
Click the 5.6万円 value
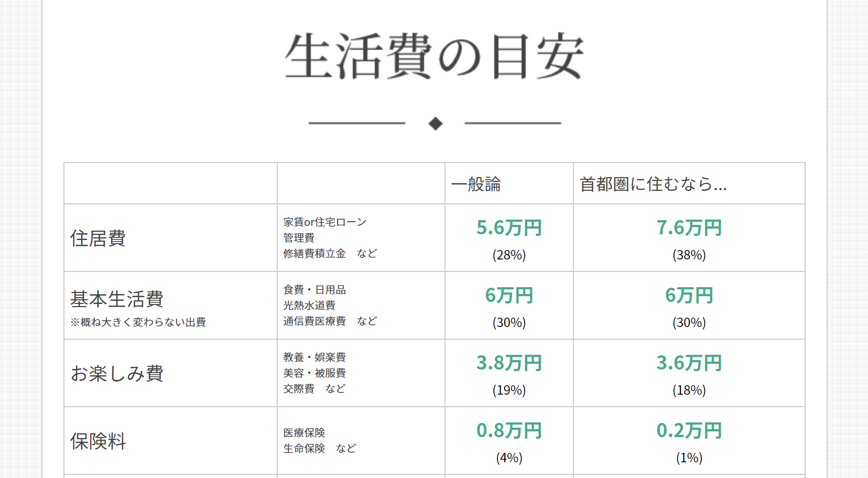[509, 227]
